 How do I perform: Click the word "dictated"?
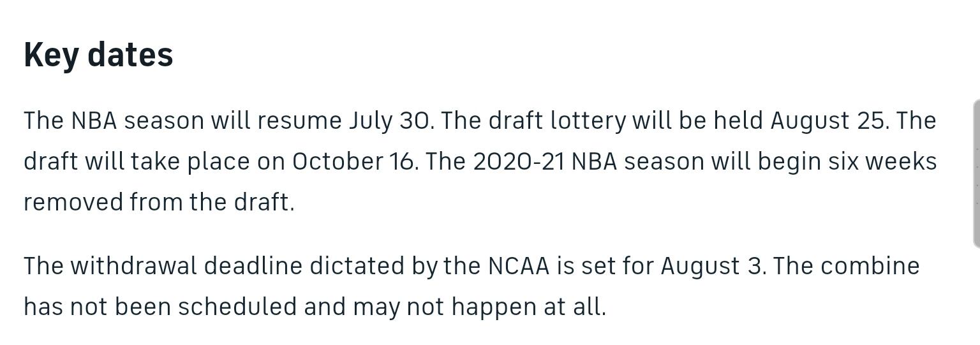[x=357, y=266]
